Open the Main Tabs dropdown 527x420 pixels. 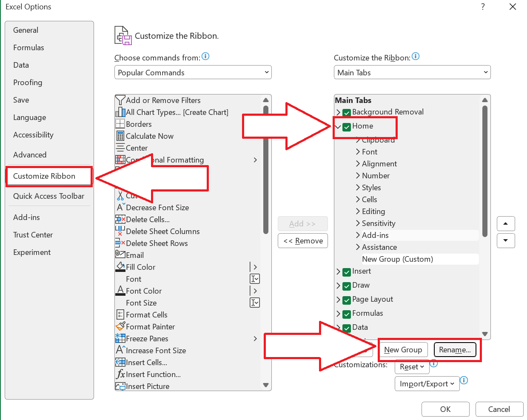click(x=412, y=72)
